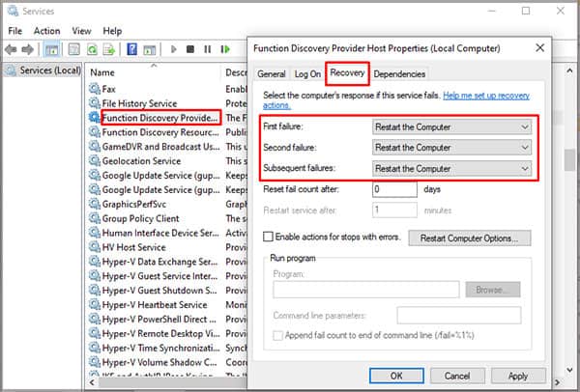The image size is (580, 392).
Task: Open the Help menu
Action: tap(112, 31)
